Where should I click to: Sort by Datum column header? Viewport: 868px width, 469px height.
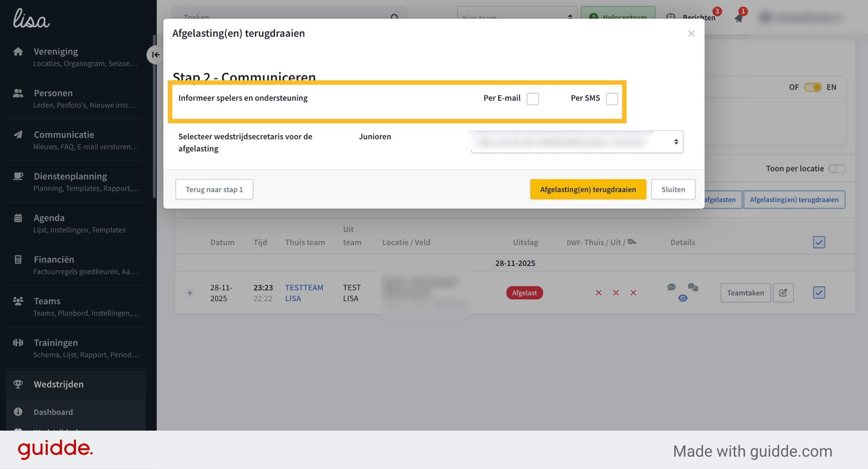[x=222, y=242]
